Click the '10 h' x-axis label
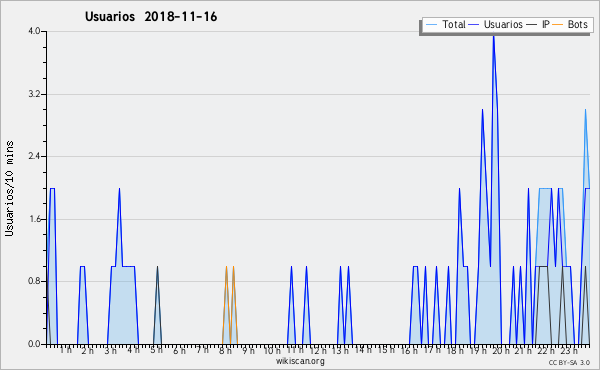600x370 pixels. [x=272, y=350]
